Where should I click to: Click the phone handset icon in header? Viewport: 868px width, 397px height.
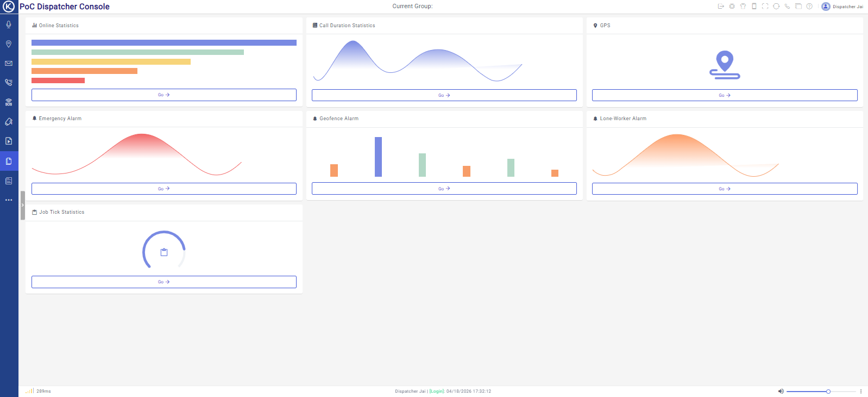[x=787, y=7]
